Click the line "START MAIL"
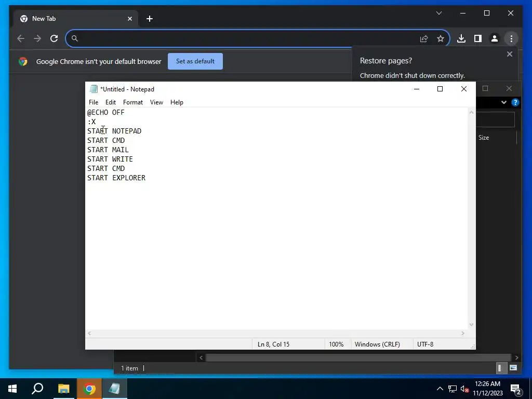This screenshot has height=399, width=532. tap(108, 150)
